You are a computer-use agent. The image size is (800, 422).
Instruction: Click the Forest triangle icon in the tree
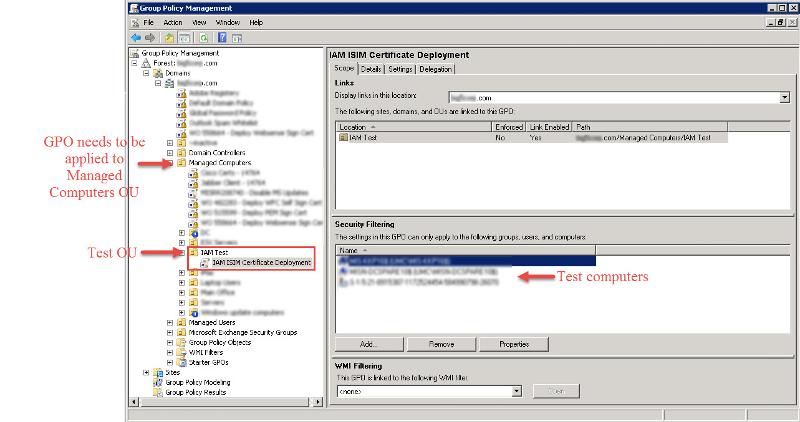[x=146, y=63]
